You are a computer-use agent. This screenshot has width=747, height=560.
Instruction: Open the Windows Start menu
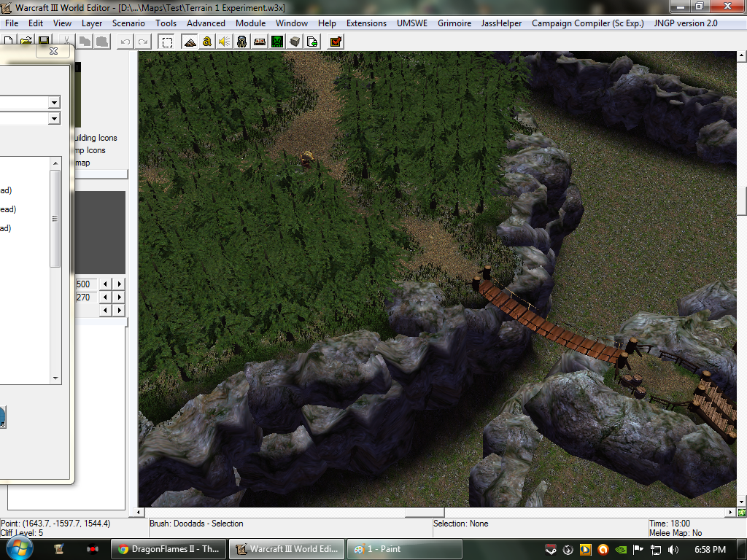(20, 548)
